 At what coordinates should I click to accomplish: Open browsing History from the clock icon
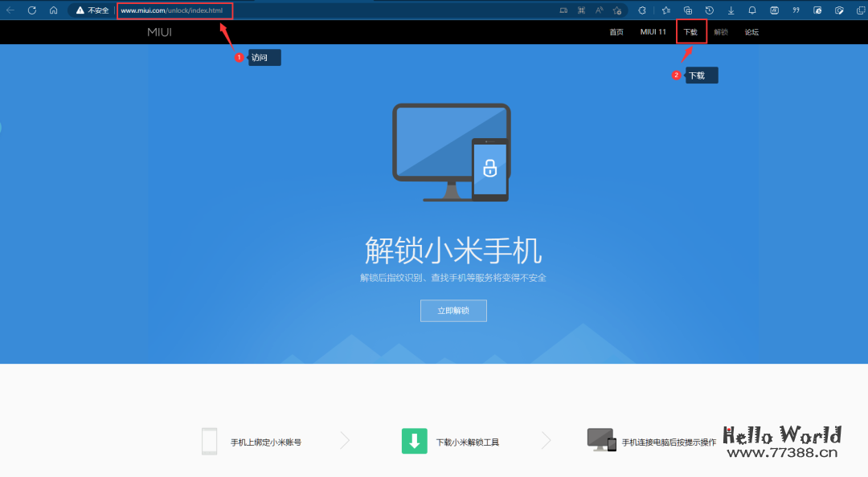tap(710, 10)
